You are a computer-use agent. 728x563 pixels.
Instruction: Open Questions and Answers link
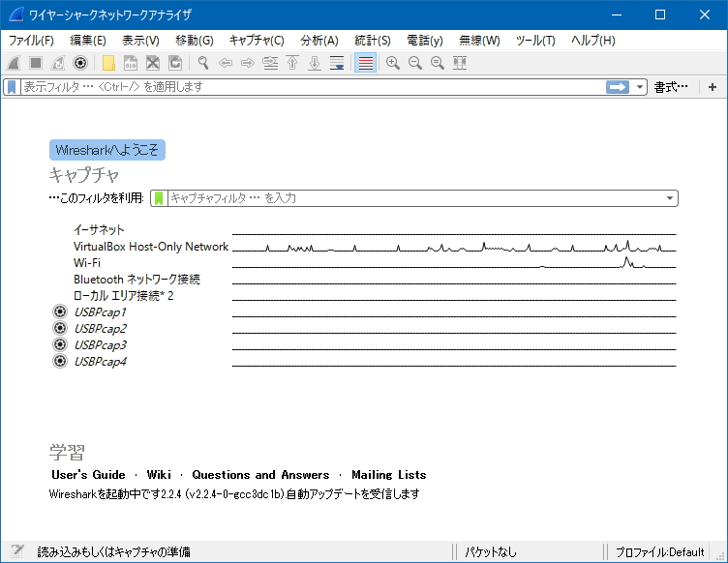pos(260,475)
